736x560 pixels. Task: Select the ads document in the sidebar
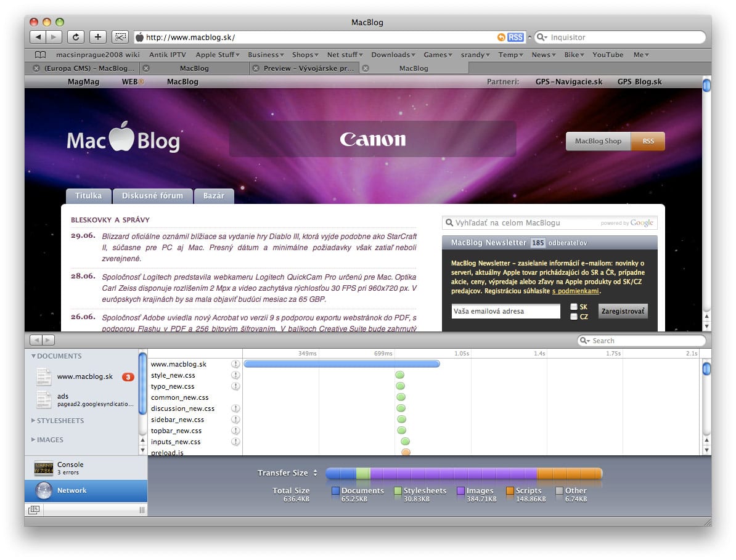(84, 400)
